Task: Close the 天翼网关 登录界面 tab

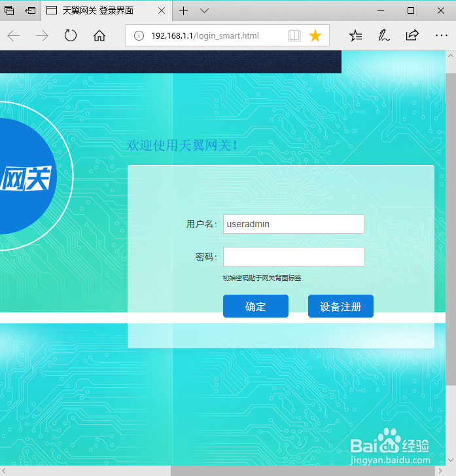Action: tap(162, 11)
